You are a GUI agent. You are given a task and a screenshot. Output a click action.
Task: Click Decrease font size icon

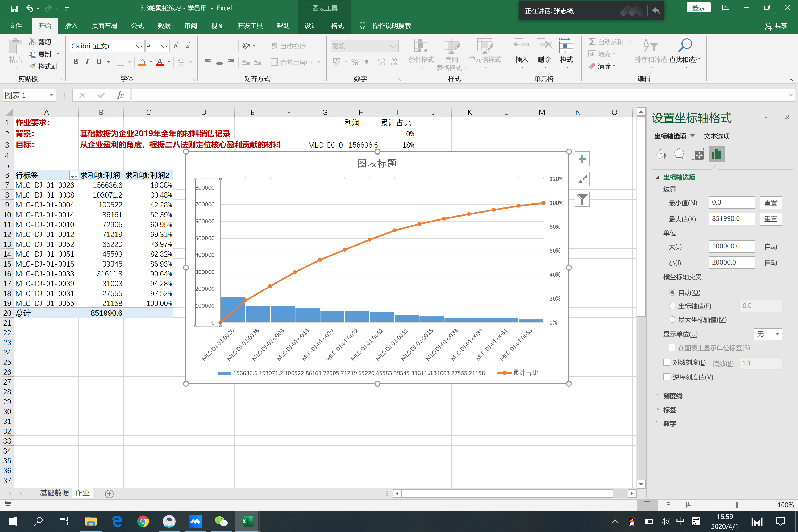[x=188, y=46]
